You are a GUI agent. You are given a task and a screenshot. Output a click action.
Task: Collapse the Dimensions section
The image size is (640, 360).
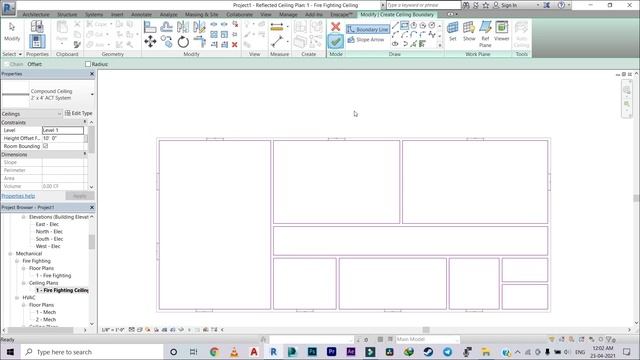(x=85, y=154)
